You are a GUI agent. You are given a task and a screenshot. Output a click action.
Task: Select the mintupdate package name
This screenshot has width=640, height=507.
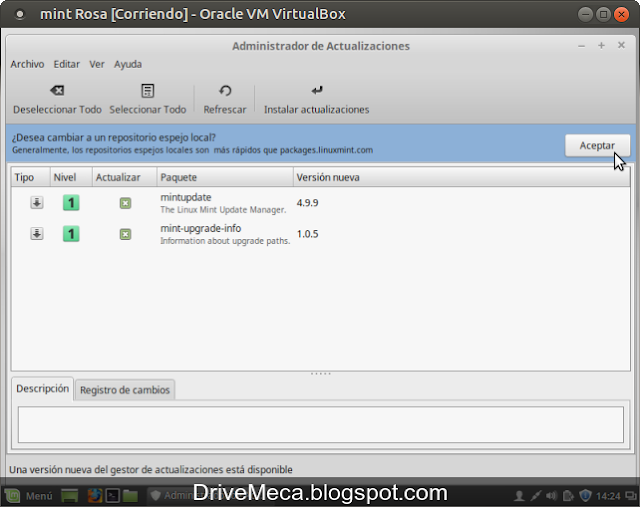tap(186, 197)
